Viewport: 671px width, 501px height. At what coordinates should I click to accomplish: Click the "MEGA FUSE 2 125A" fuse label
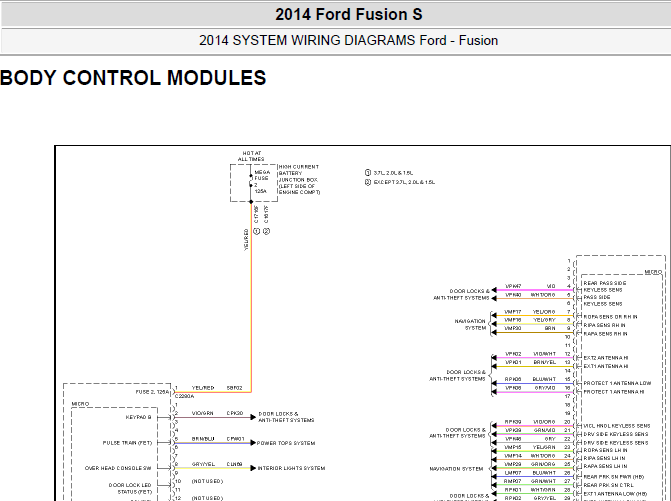(261, 182)
